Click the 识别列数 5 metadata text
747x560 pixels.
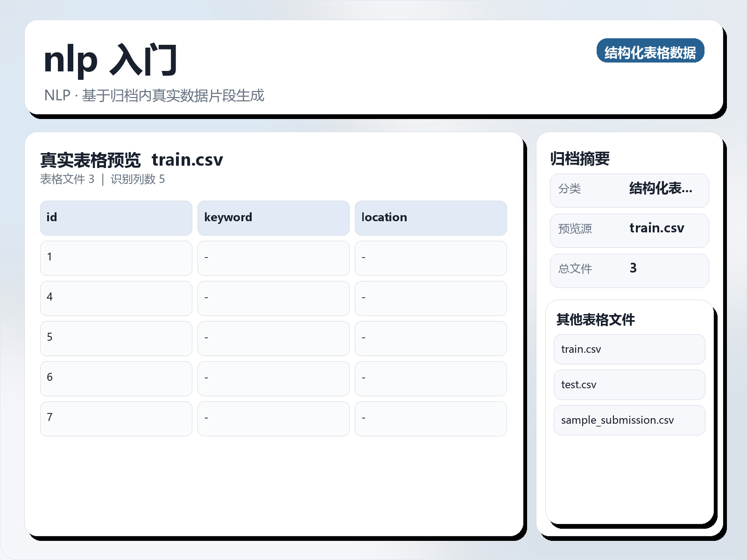pos(138,179)
